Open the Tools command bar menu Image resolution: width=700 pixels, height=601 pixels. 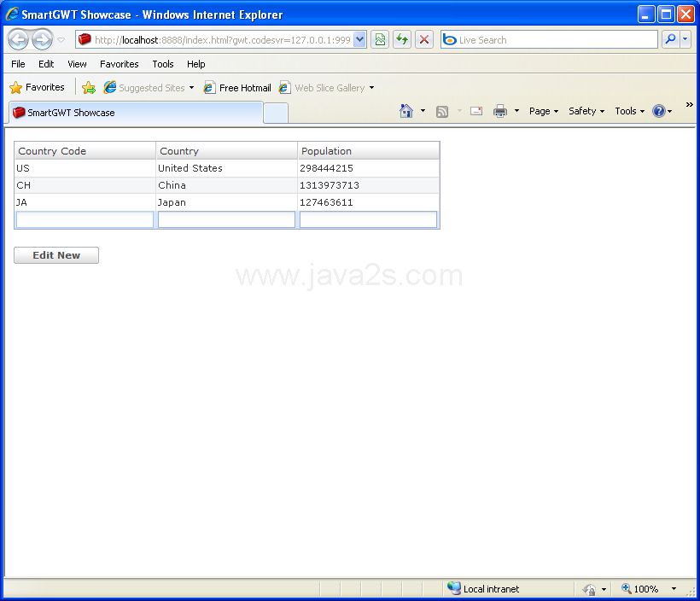(629, 111)
